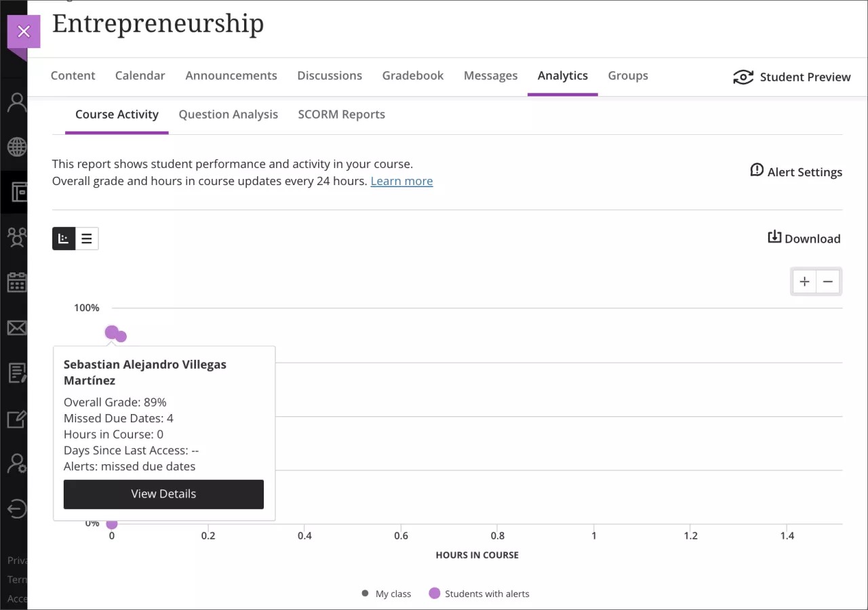
Task: Toggle the Students with alerts legend dot
Action: tap(434, 593)
